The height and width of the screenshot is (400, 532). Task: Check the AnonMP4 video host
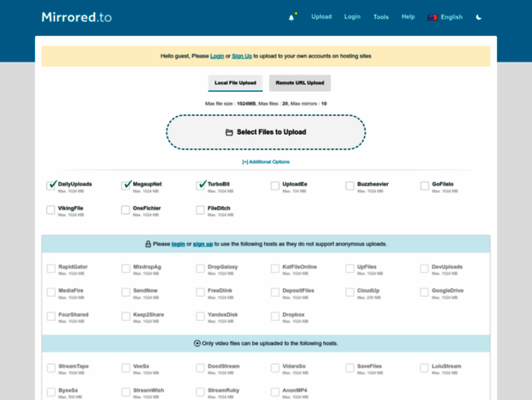click(x=275, y=392)
